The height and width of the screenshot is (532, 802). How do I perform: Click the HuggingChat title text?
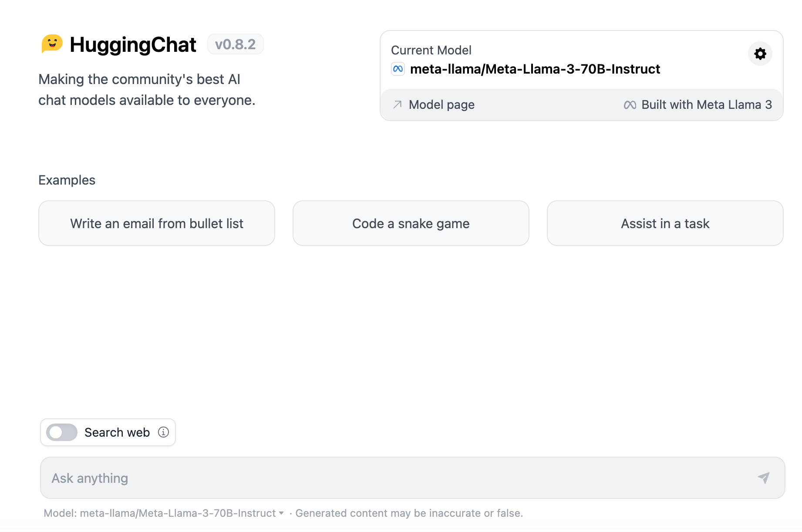(133, 44)
